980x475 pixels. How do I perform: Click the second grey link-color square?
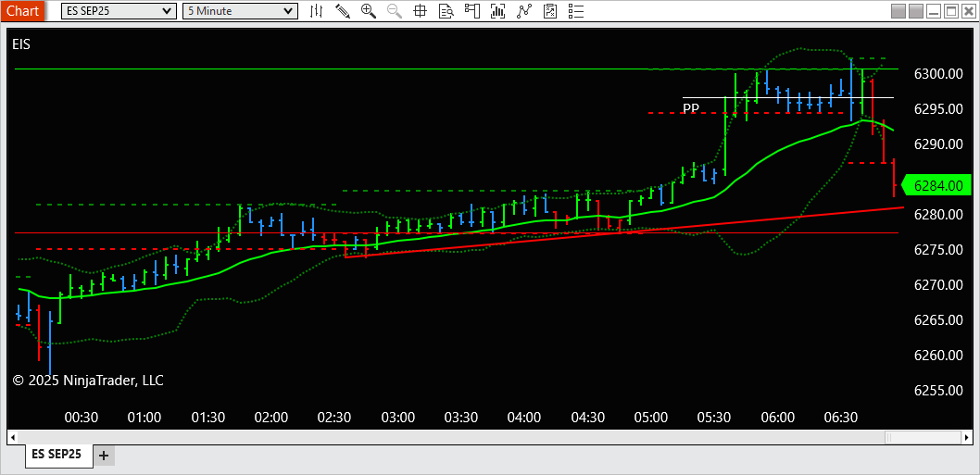[x=916, y=10]
